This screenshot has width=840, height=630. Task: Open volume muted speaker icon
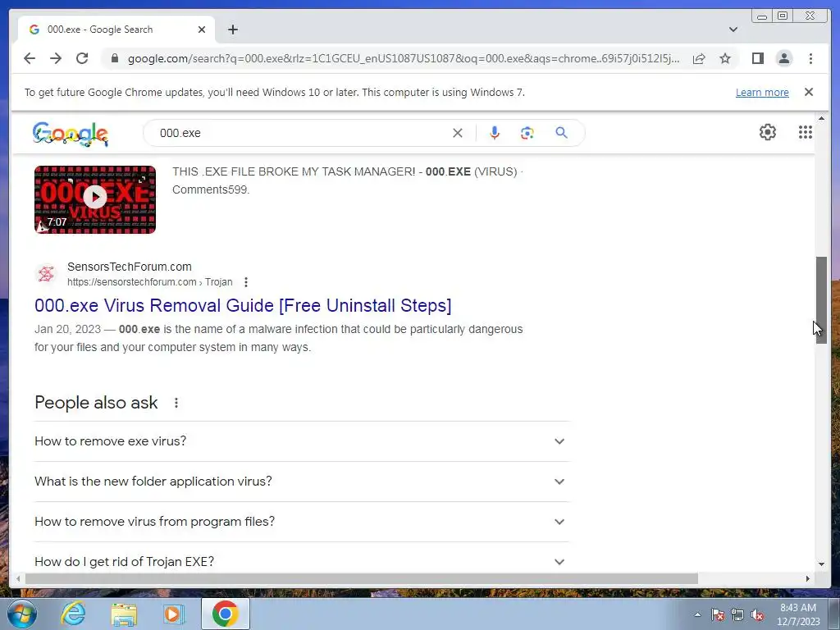[757, 615]
